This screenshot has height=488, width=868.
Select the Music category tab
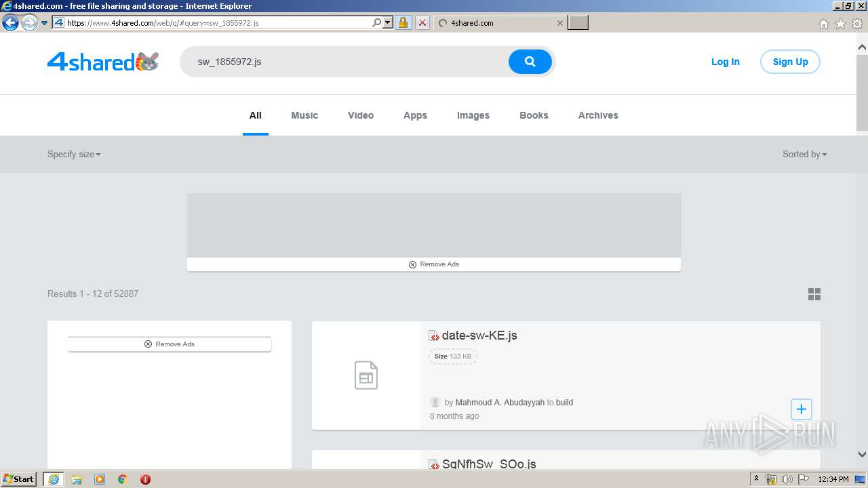click(x=304, y=115)
